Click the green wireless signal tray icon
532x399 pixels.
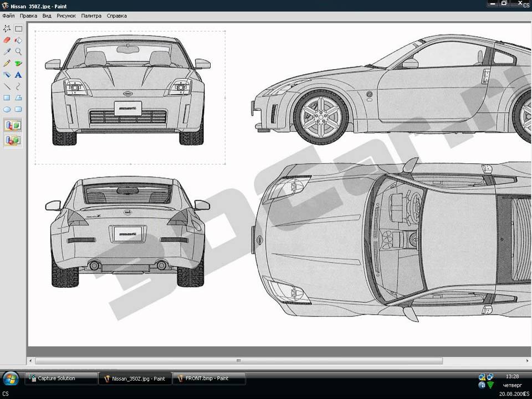click(x=490, y=385)
